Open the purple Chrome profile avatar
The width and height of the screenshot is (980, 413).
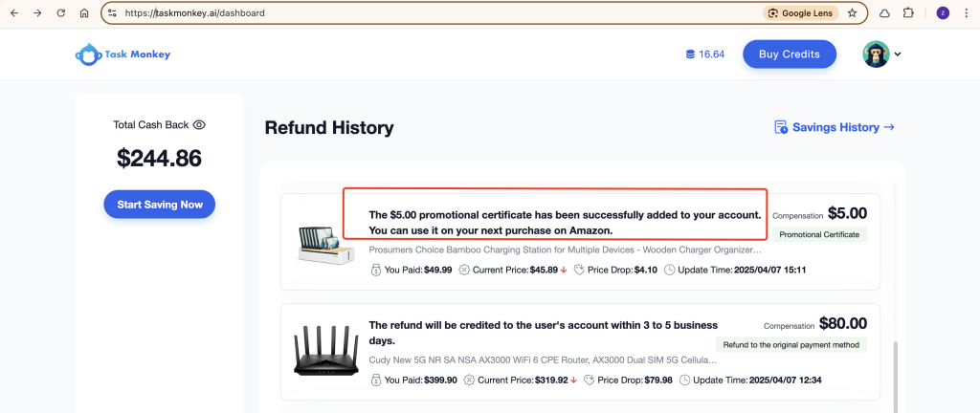point(943,13)
